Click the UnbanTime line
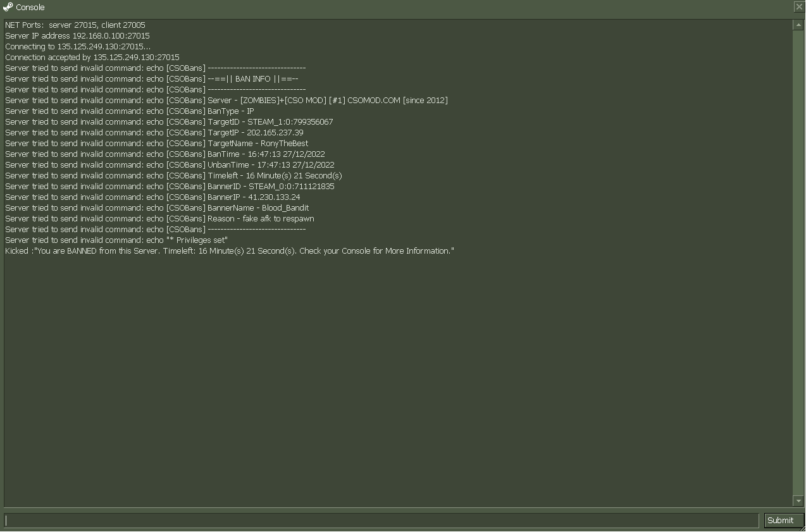The height and width of the screenshot is (532, 806). coord(170,165)
